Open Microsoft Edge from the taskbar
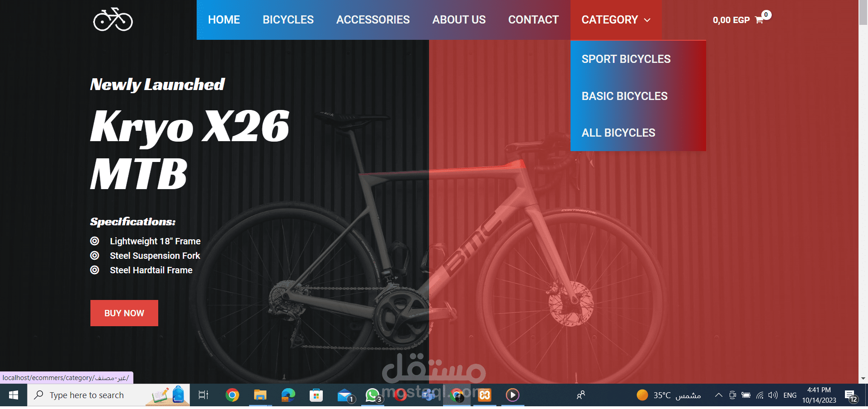 (x=288, y=395)
